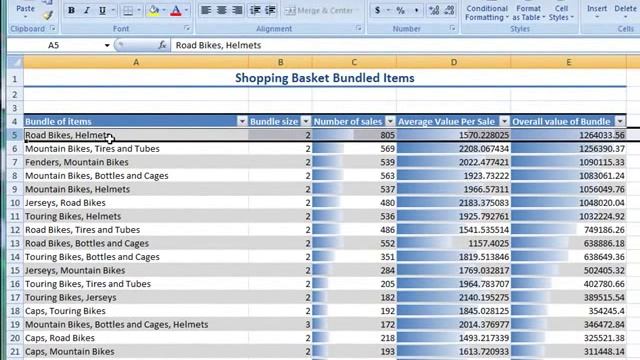Open Paste dropdown
The image size is (640, 360).
point(25,17)
